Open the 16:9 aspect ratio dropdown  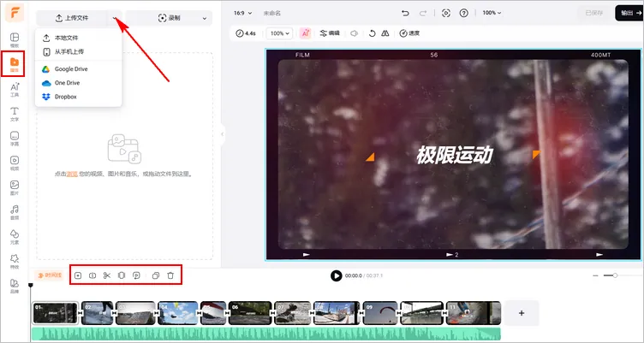[x=242, y=13]
